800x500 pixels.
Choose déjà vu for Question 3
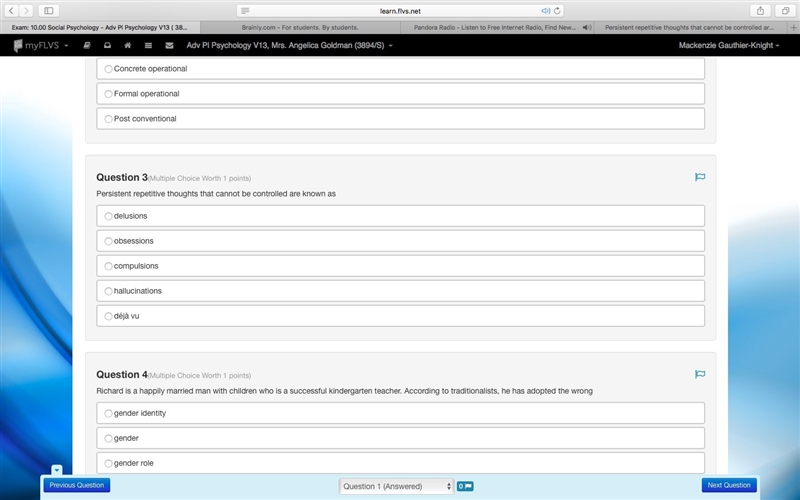[401, 316]
